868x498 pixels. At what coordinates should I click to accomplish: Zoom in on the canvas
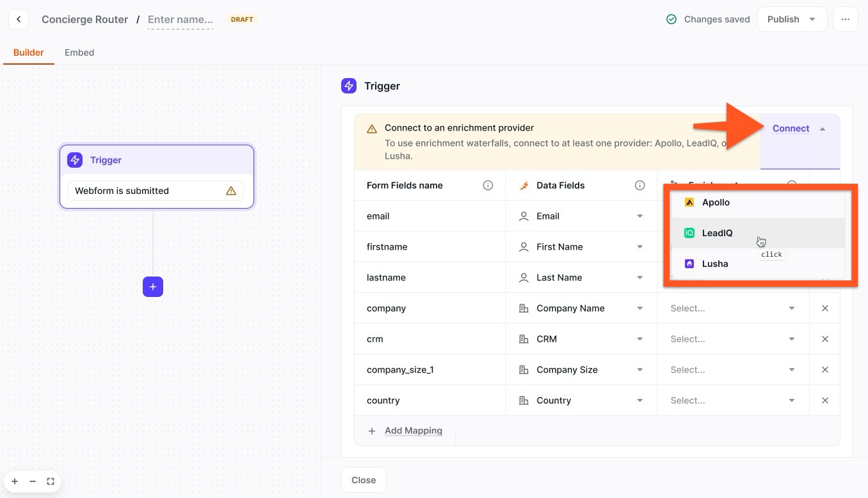(x=15, y=481)
